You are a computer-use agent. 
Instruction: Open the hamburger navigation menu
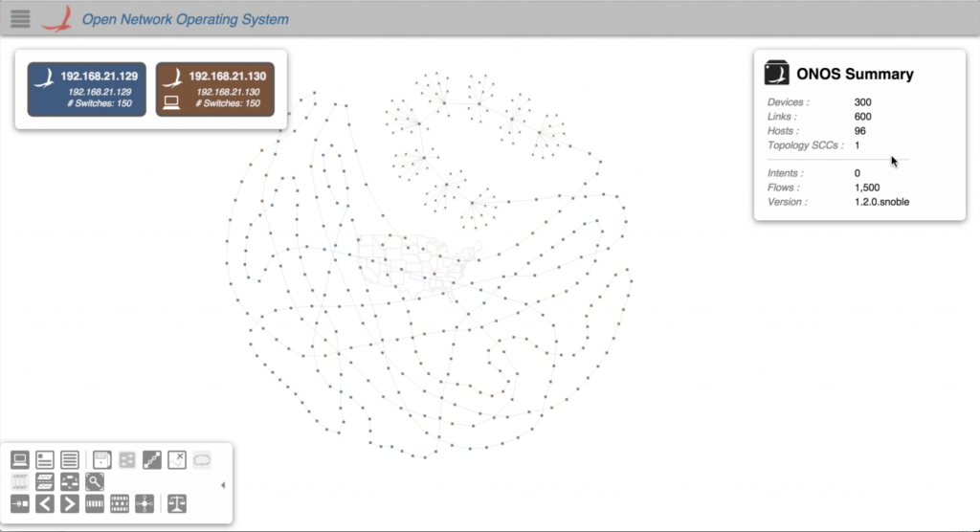20,19
